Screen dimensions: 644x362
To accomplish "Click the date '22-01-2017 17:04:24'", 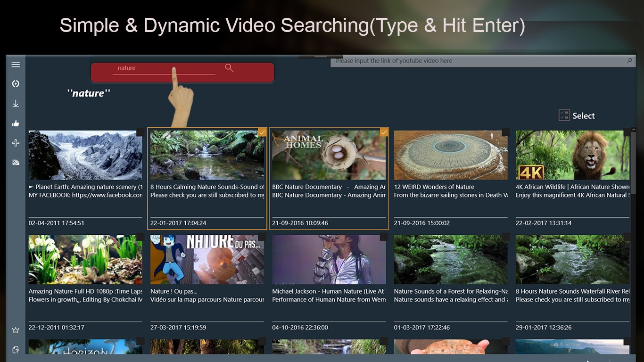I will point(178,223).
